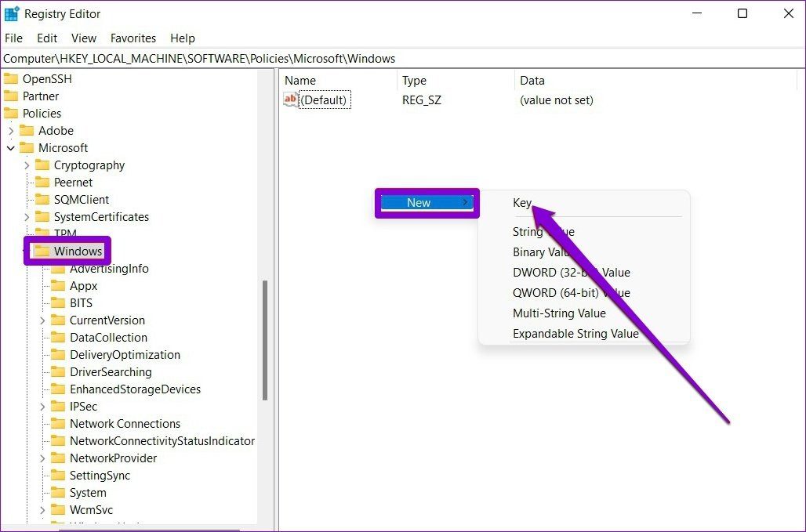Choose String Value in the submenu
Viewport: 806px width, 532px height.
(x=543, y=232)
